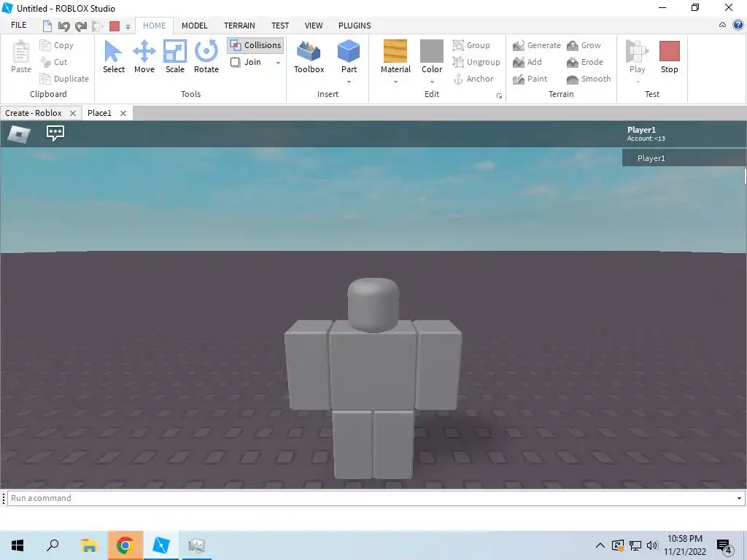The image size is (747, 560).
Task: Click the red stop square in quick access
Action: pyautogui.click(x=115, y=26)
